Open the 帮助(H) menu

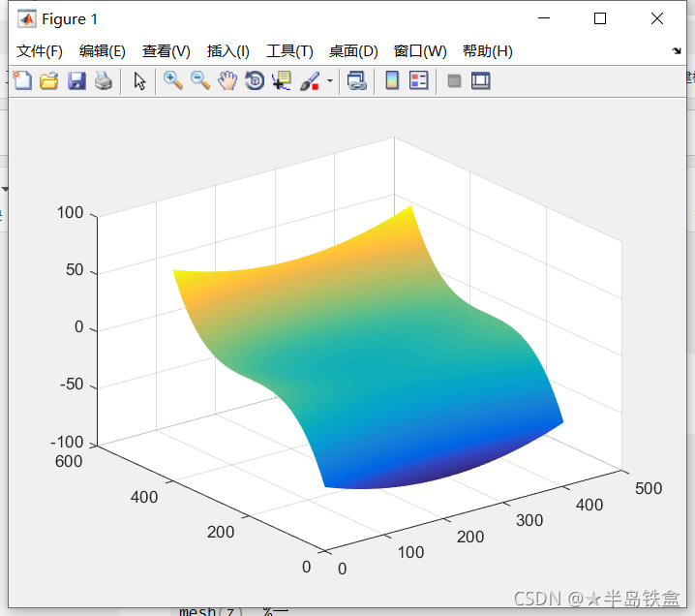click(x=487, y=51)
